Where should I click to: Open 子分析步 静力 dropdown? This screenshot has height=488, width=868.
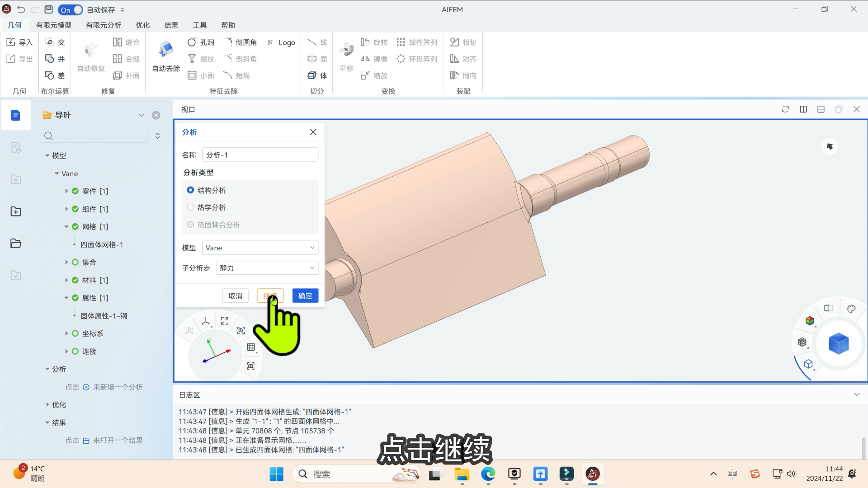point(266,268)
